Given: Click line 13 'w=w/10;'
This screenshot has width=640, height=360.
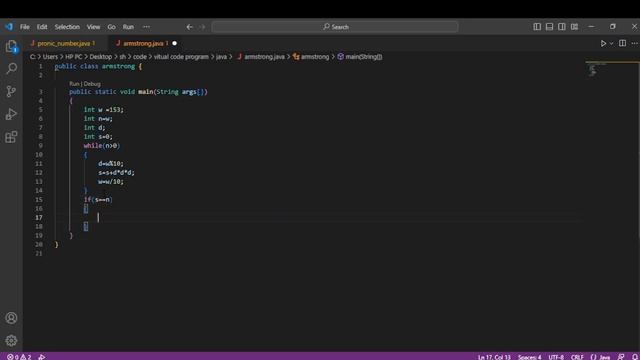Looking at the screenshot, I should pyautogui.click(x=111, y=182).
